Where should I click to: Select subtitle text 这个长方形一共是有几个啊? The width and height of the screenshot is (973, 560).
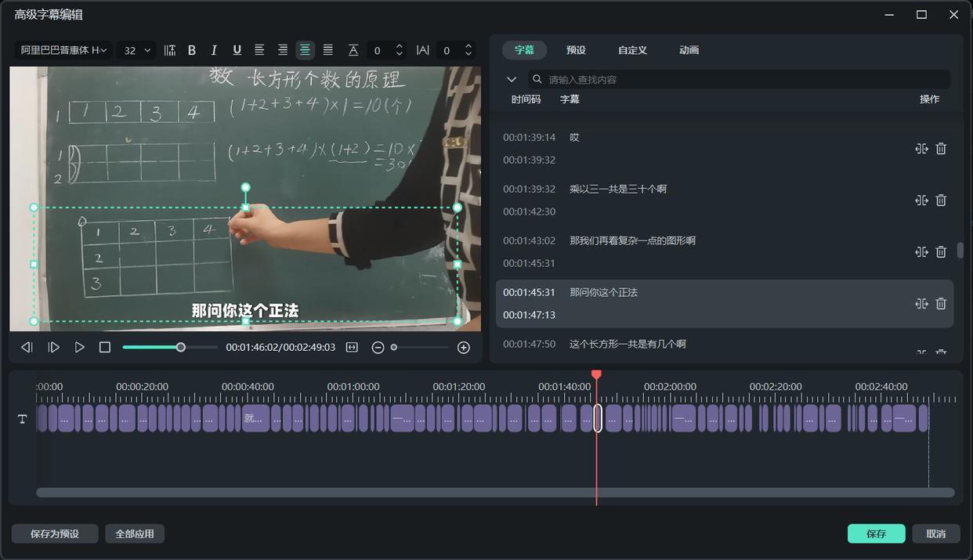click(x=628, y=344)
